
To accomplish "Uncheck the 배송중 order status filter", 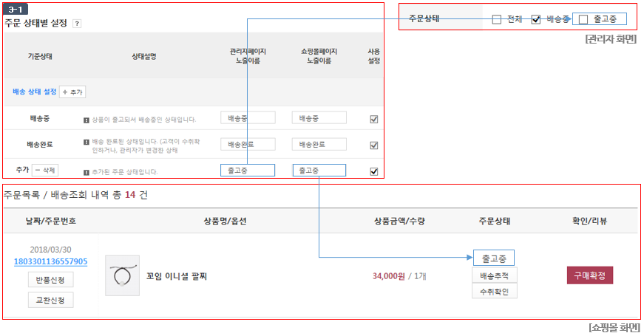I will [536, 20].
